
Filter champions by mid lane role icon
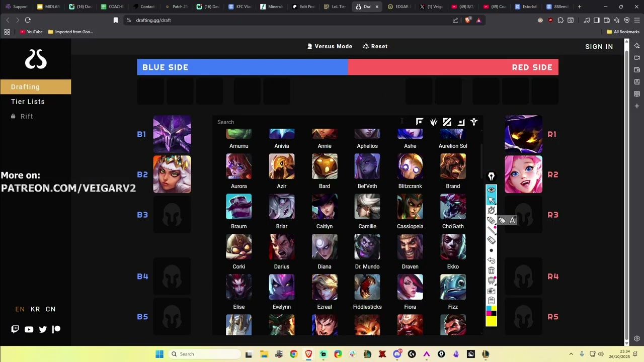coord(447,122)
